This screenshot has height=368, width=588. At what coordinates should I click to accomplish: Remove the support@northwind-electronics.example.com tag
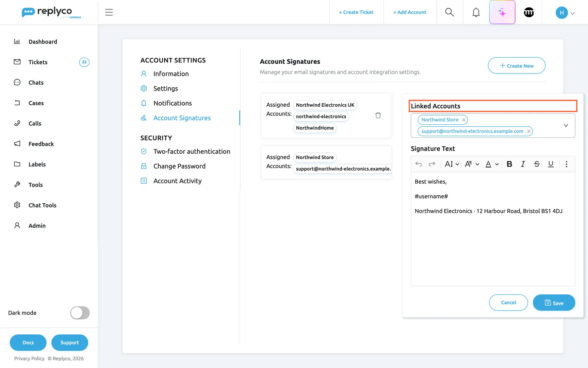[529, 131]
